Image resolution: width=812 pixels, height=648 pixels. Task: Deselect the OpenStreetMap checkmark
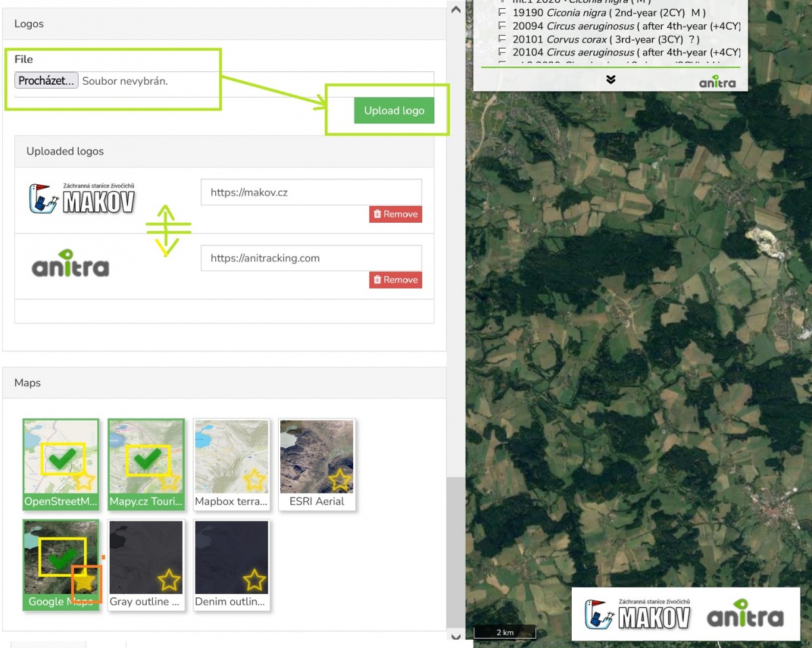coord(61,459)
